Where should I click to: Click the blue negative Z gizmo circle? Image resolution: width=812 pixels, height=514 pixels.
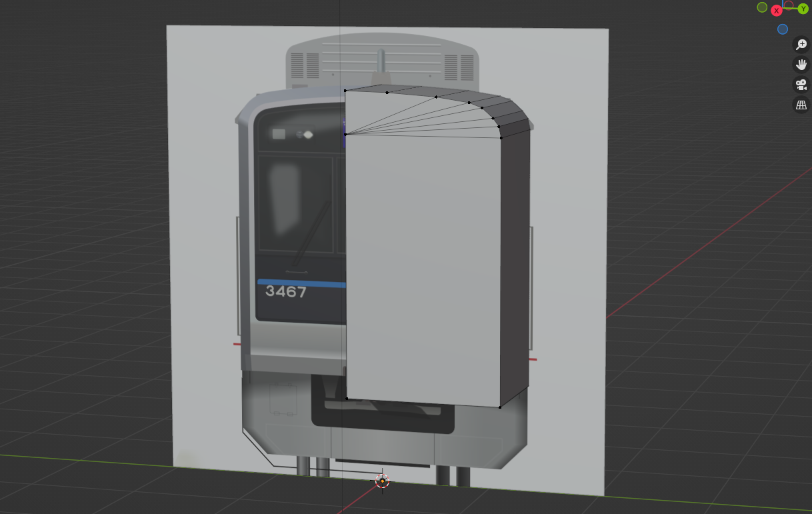click(783, 29)
